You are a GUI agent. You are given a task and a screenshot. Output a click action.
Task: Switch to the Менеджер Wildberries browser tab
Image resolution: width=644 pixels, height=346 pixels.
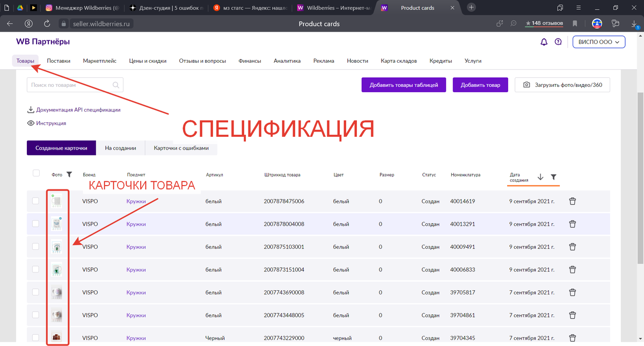(82, 8)
